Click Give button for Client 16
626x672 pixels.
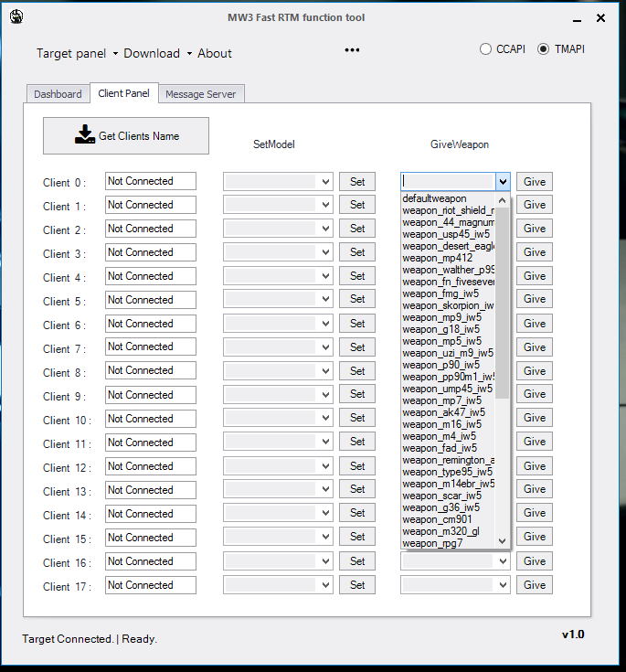535,561
